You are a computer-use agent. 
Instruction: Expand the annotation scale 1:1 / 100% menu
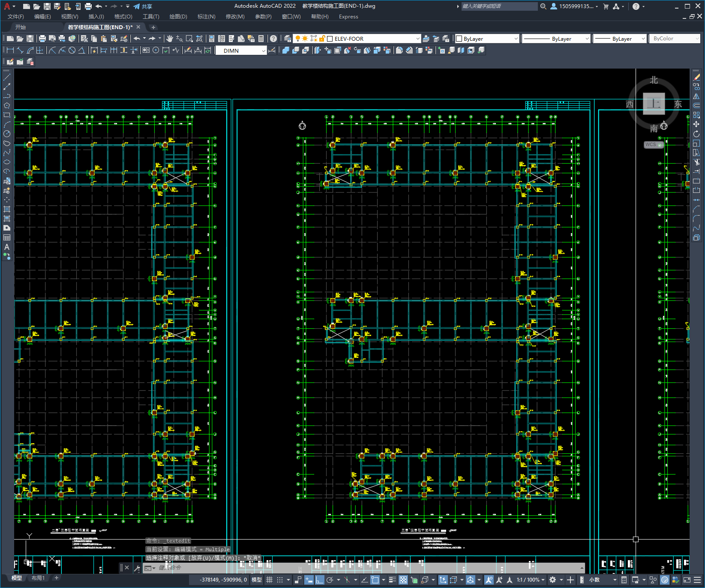[x=531, y=579]
